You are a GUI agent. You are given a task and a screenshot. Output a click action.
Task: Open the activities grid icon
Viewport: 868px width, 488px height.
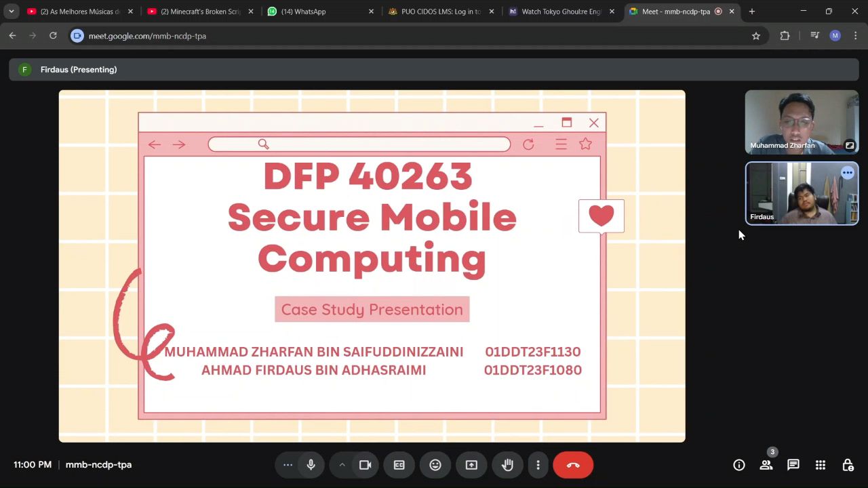tap(821, 465)
